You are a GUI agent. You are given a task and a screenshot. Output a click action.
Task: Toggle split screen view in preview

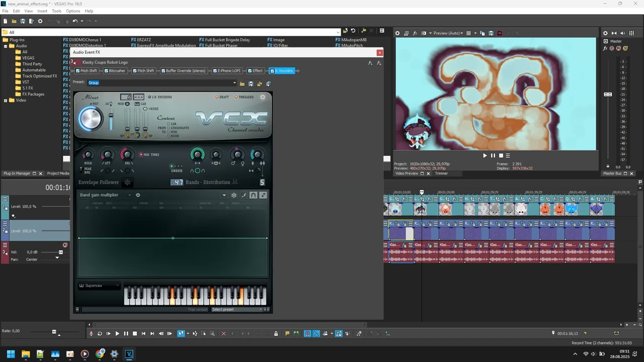point(424,33)
